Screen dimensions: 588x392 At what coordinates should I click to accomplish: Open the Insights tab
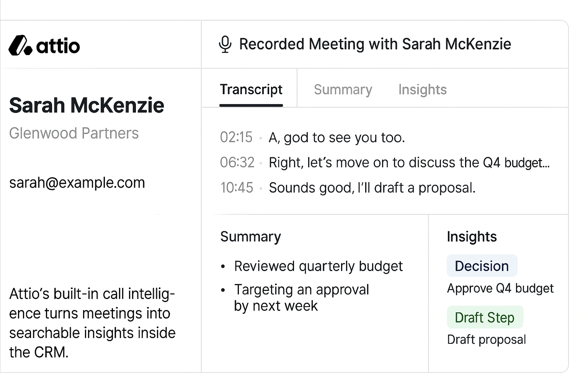423,90
